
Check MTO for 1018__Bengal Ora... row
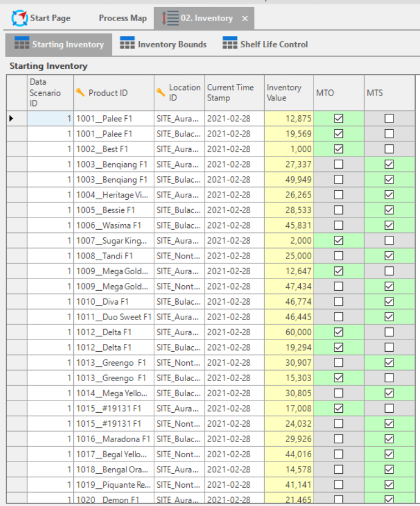338,469
